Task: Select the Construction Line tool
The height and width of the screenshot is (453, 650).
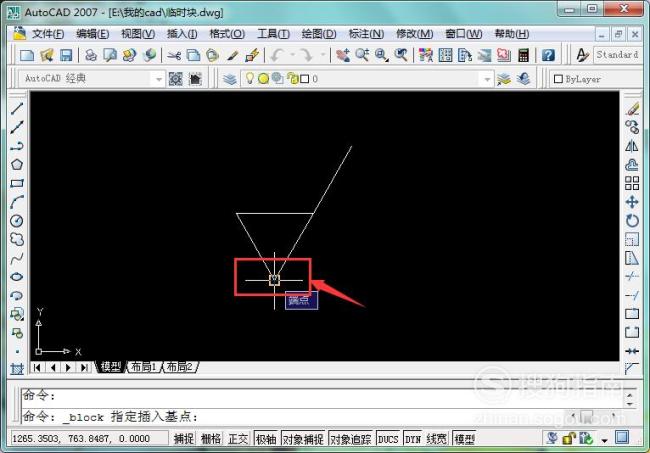Action: tap(17, 127)
